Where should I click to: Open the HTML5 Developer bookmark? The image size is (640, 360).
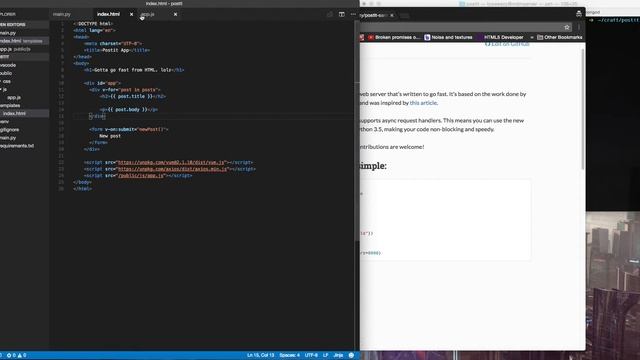click(x=500, y=37)
